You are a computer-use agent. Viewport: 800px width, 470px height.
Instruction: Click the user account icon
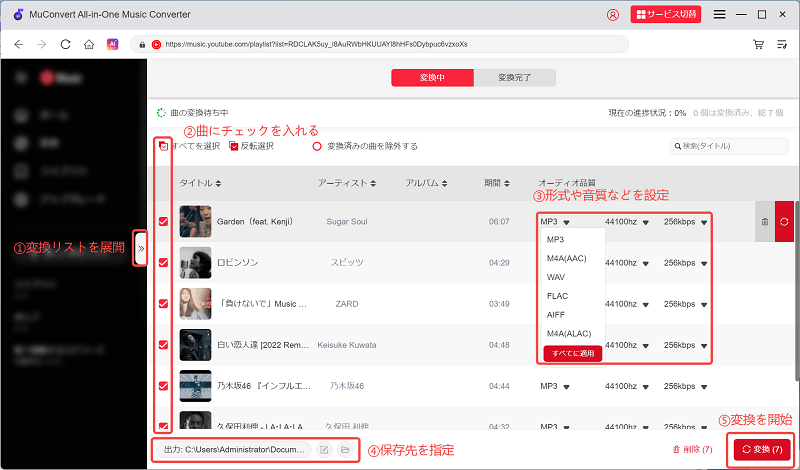[612, 14]
